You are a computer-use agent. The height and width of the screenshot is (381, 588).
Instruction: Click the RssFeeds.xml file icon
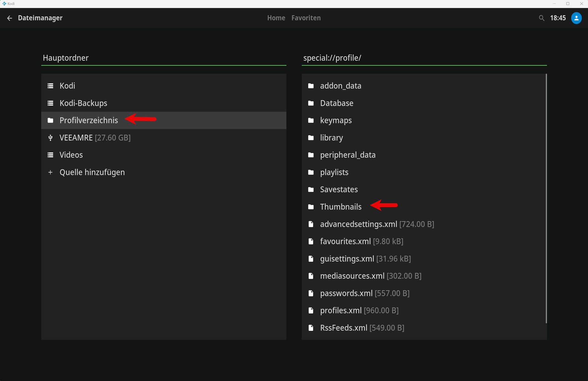(311, 328)
